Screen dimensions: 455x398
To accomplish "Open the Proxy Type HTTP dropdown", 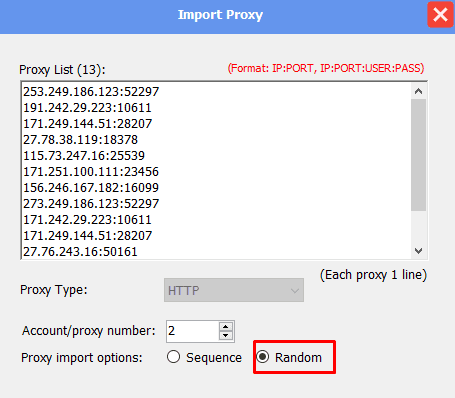I will [234, 290].
